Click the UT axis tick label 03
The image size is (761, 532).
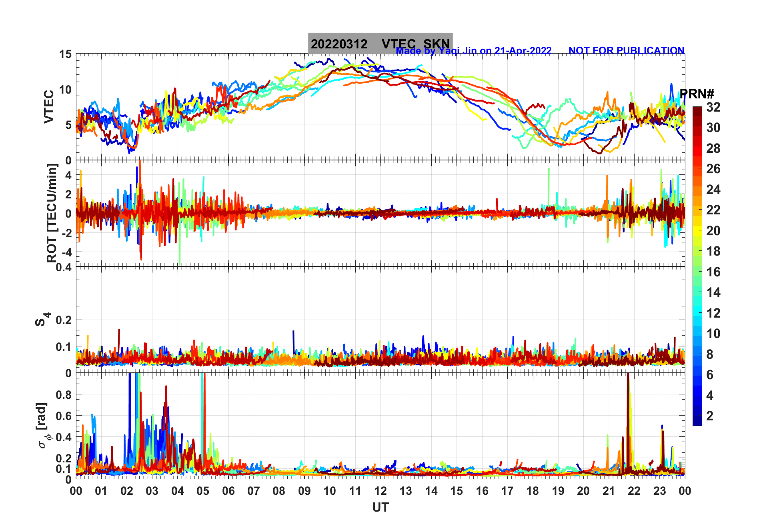point(152,491)
